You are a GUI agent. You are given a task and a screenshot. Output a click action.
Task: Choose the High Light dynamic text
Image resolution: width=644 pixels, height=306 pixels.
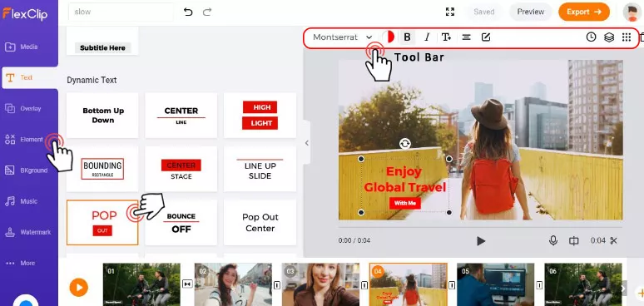point(260,116)
